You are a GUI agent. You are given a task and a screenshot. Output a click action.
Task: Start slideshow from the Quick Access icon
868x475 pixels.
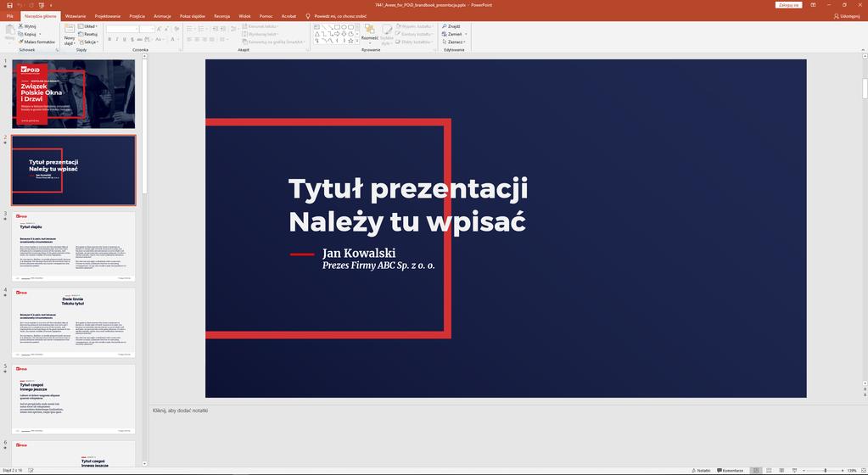(x=42, y=5)
